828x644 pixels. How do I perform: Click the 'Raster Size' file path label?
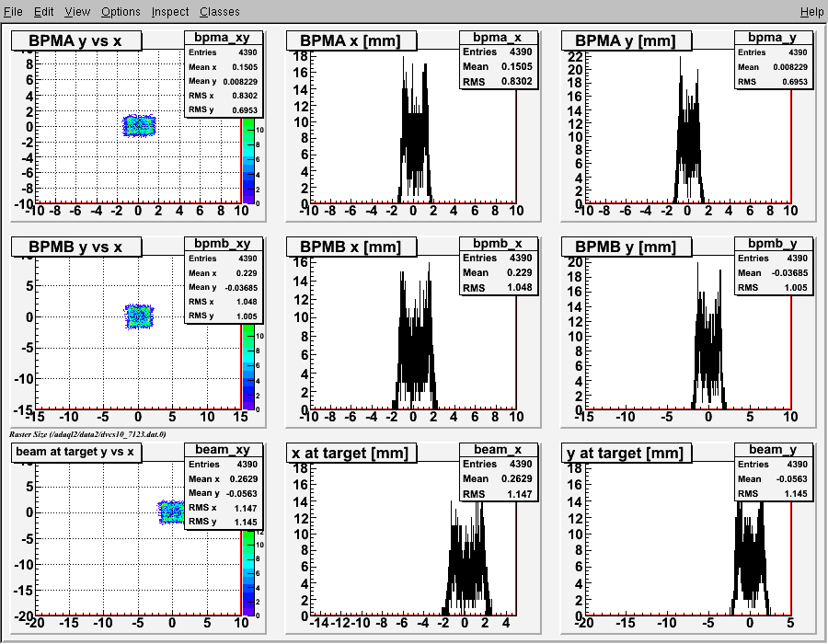click(x=87, y=434)
